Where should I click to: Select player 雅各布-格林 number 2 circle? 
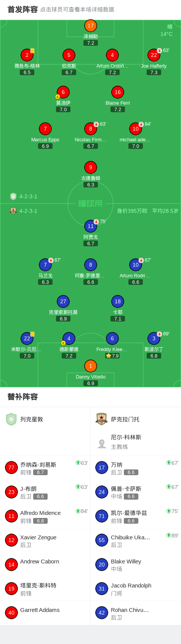point(27,55)
